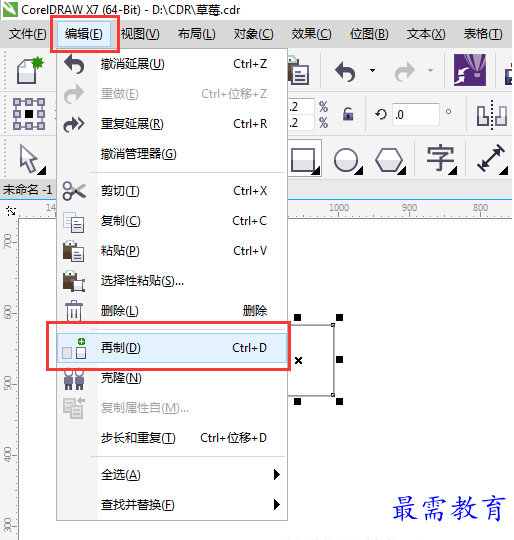The width and height of the screenshot is (514, 540).
Task: Open the 位图(B) menu
Action: coord(369,34)
